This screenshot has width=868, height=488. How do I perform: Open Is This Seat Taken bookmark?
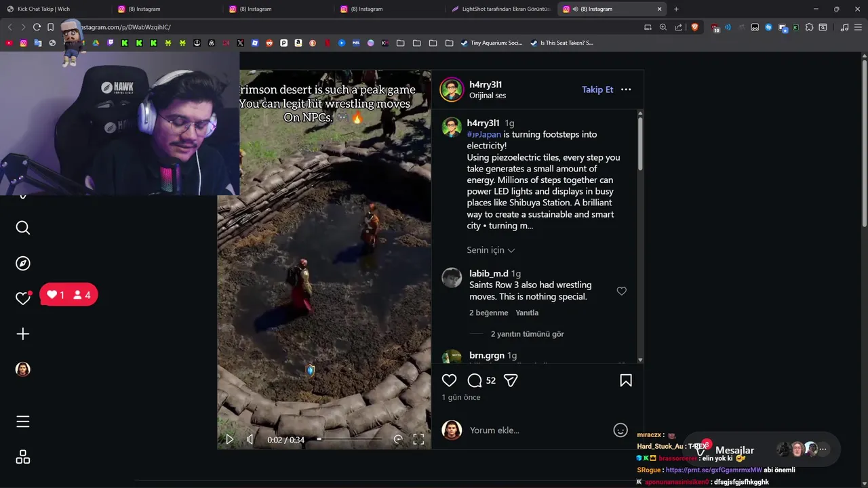coord(561,43)
